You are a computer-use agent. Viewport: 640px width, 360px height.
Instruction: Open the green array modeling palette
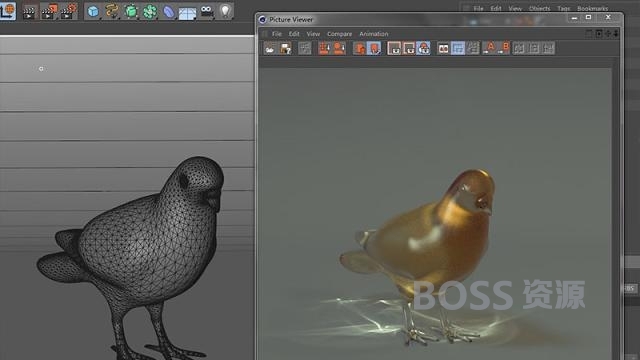[149, 11]
